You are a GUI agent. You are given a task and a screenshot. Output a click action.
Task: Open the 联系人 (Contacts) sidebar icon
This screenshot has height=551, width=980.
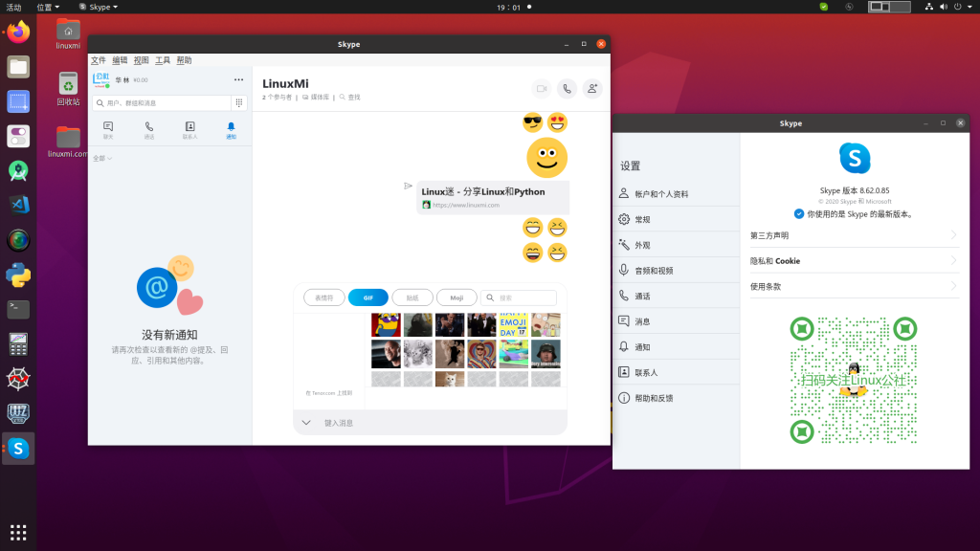coord(189,127)
